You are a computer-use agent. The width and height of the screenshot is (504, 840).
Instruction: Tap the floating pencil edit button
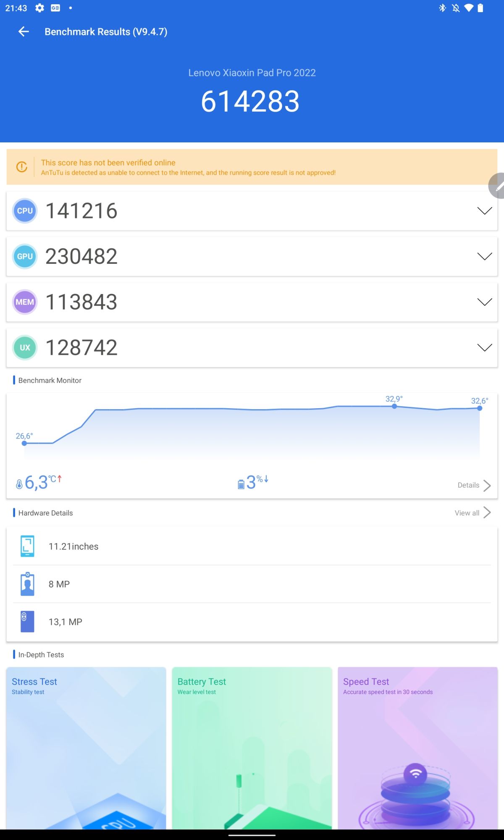click(x=497, y=186)
